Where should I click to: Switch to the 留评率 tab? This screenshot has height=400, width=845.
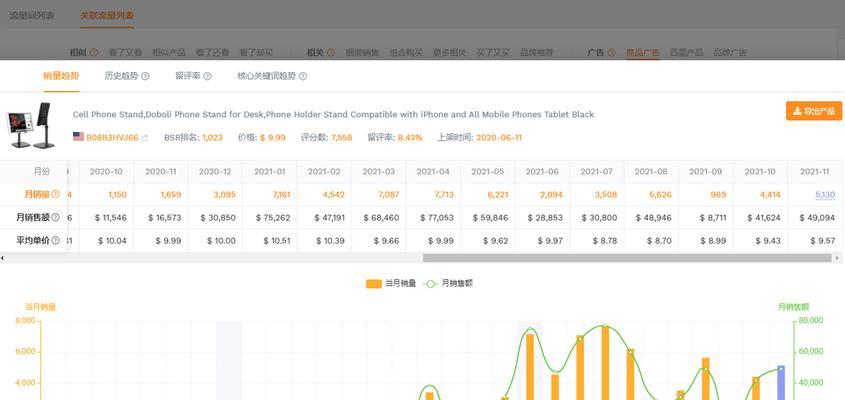(188, 76)
